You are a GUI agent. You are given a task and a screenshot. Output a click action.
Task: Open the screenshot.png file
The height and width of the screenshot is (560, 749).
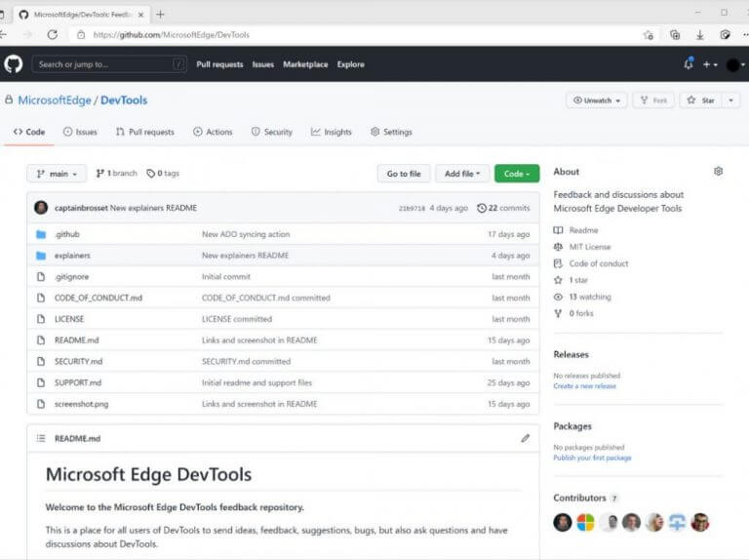81,404
